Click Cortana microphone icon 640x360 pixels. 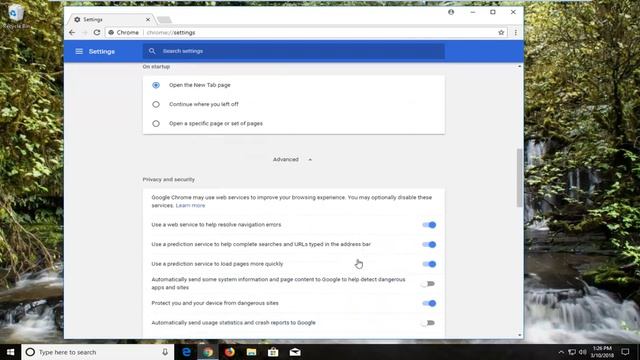point(165,352)
